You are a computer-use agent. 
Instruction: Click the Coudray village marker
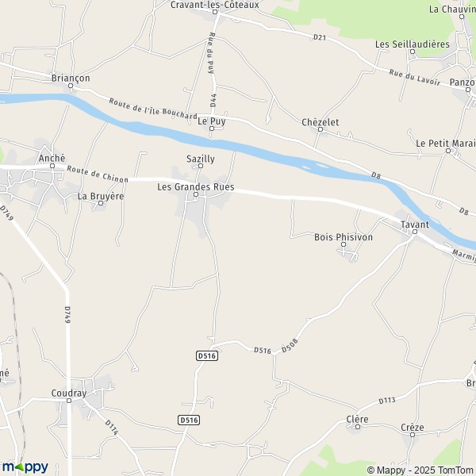[69, 401]
